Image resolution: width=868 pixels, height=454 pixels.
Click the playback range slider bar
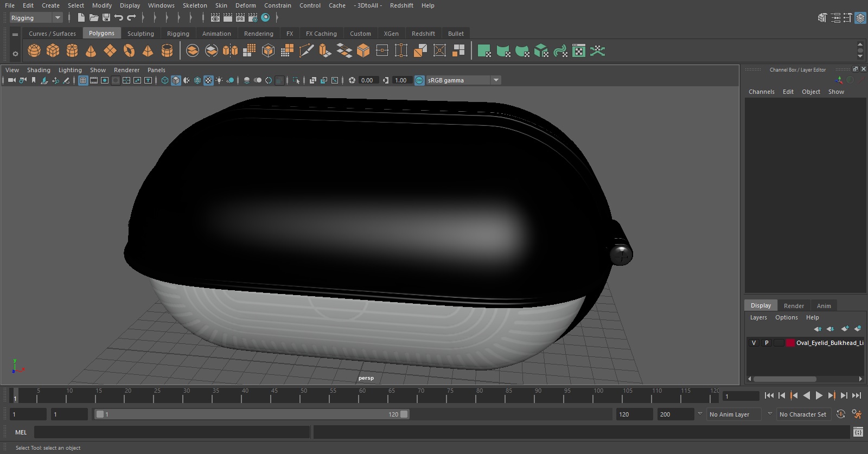[x=252, y=414]
